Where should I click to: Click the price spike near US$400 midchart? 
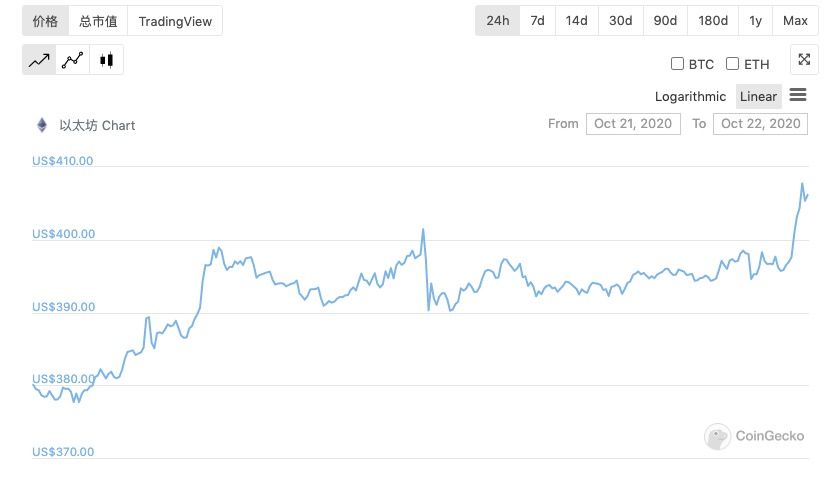(x=423, y=231)
